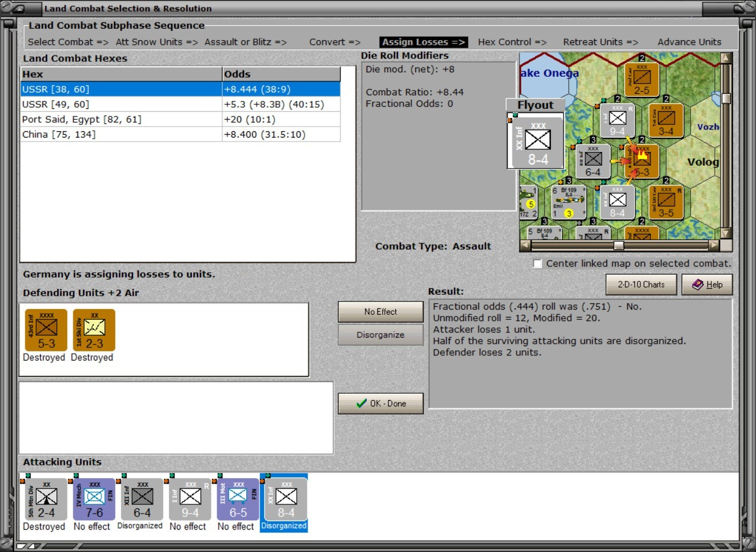Click the map vertical scrollbar down arrow
Screen dimensions: 756x552
tap(726, 233)
